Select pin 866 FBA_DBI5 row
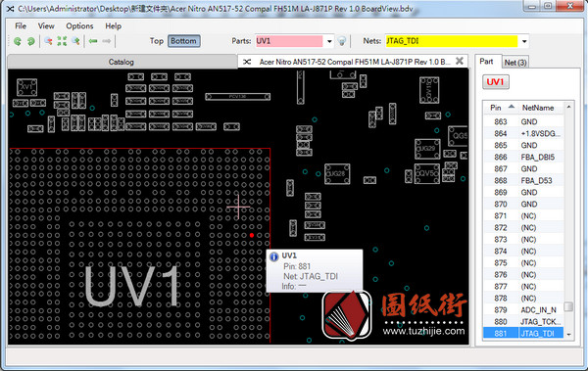Viewport: 588px width, 371px height. (523, 157)
